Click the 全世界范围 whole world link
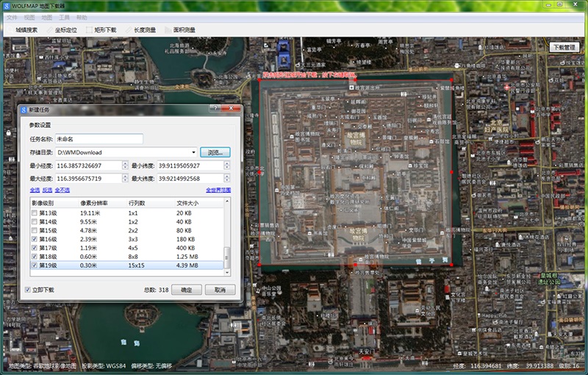Screen dimensions: 588x375 pos(218,190)
